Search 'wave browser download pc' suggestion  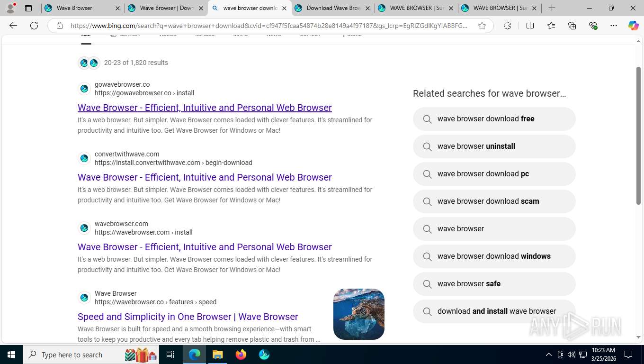click(x=494, y=174)
